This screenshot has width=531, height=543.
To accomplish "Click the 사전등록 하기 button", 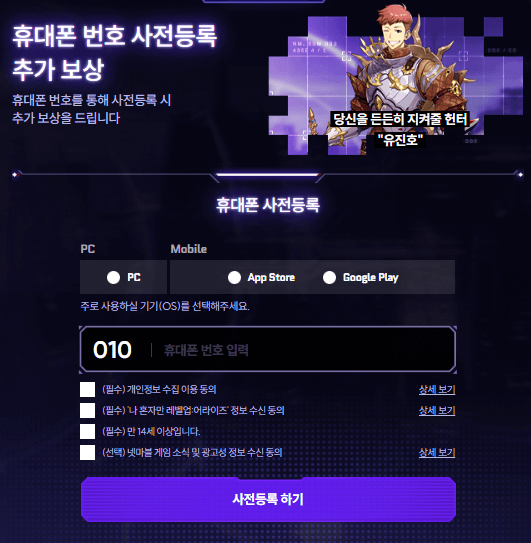I will point(268,499).
